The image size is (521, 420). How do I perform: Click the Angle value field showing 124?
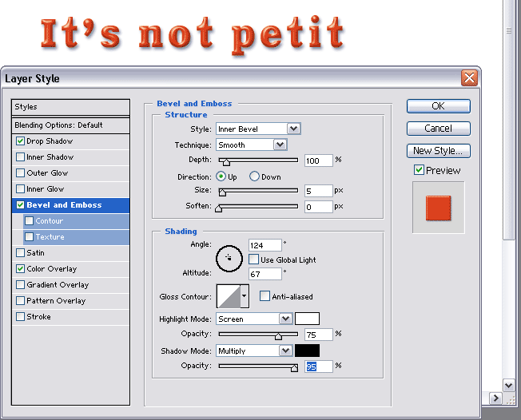(264, 245)
